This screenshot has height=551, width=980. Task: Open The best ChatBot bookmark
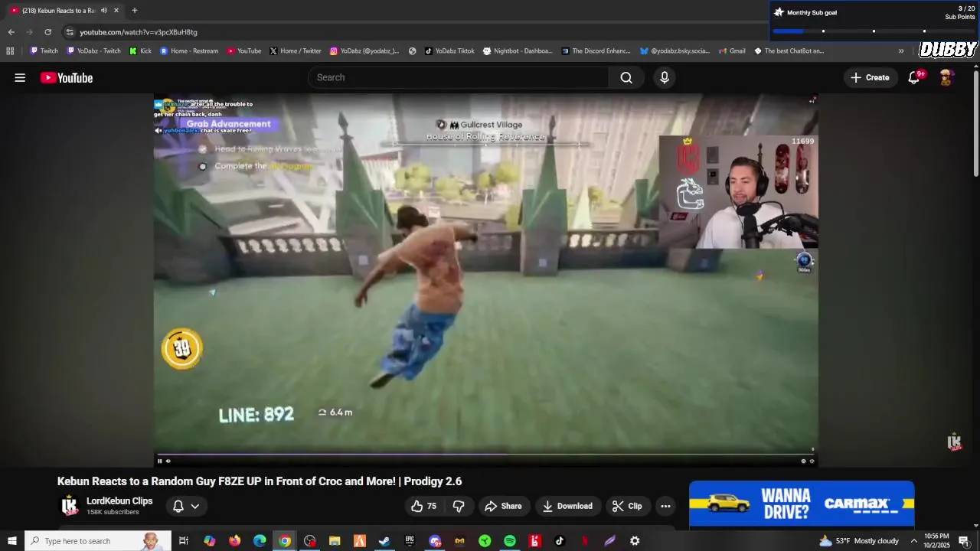[x=789, y=51]
